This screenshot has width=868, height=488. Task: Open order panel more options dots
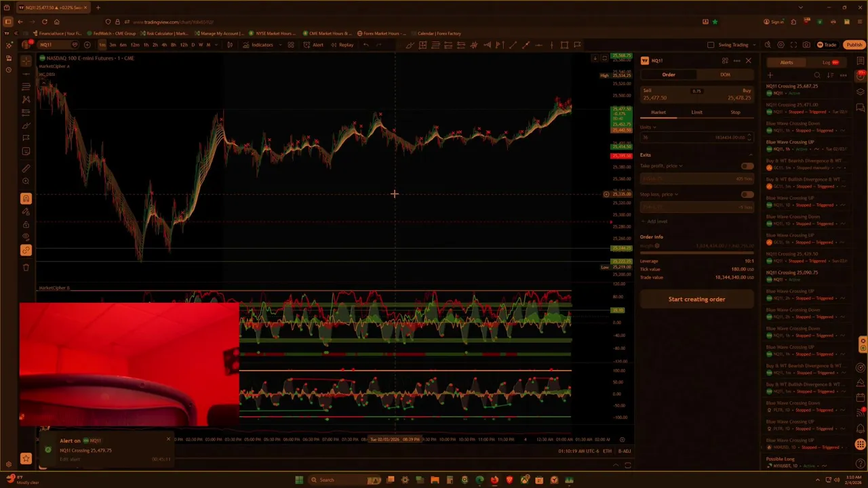pyautogui.click(x=737, y=61)
